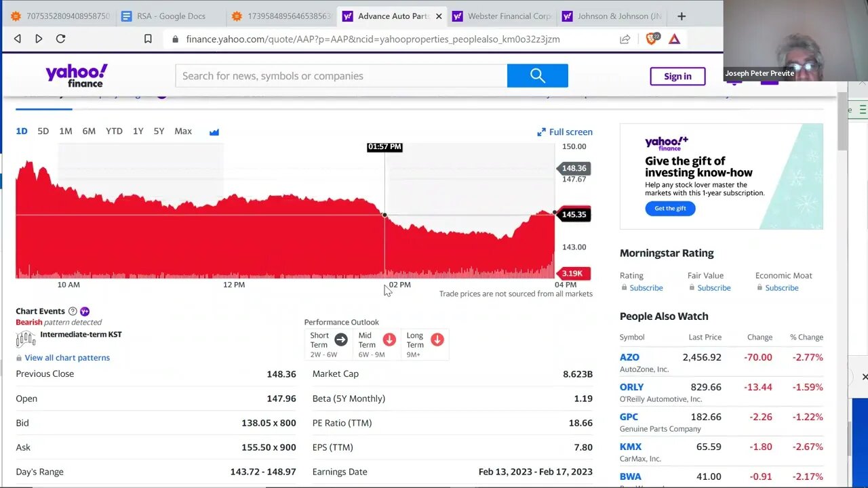Select the 5D chart range
Viewport: 868px width, 488px height.
click(x=43, y=131)
